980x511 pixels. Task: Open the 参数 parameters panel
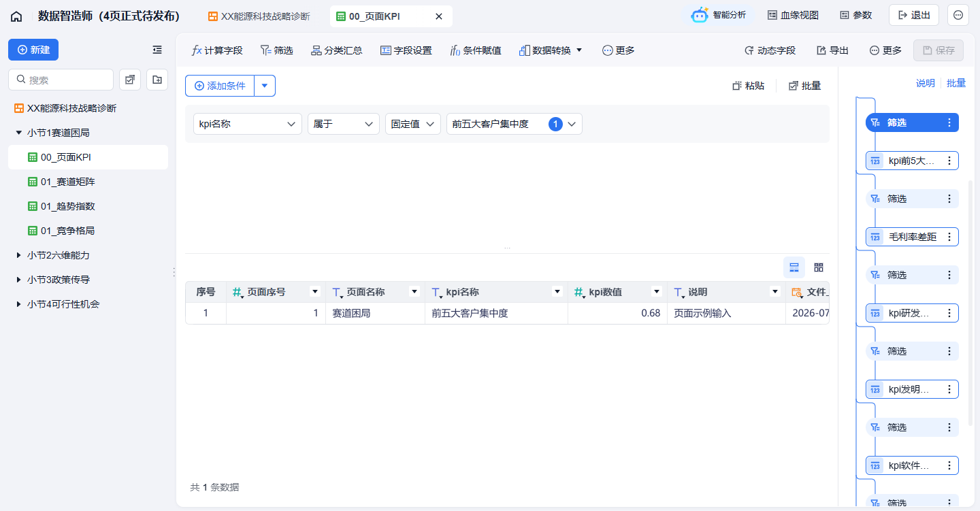(x=855, y=15)
